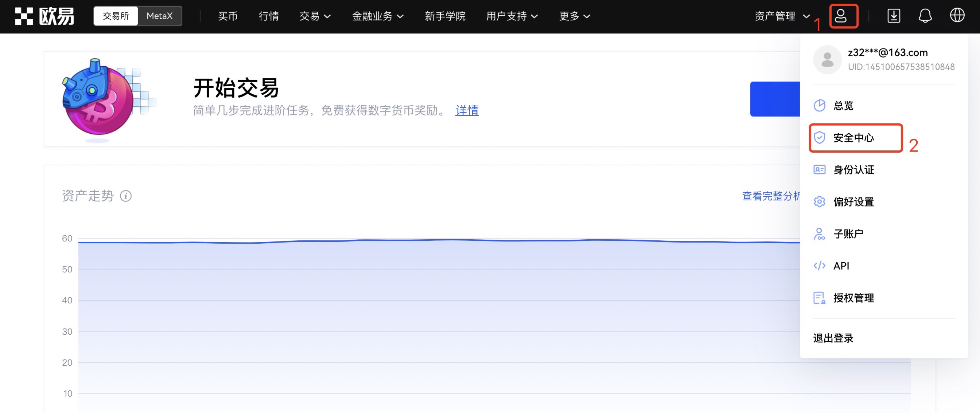Open the 买币 nav item
Viewport: 980px width, 413px height.
coord(228,16)
